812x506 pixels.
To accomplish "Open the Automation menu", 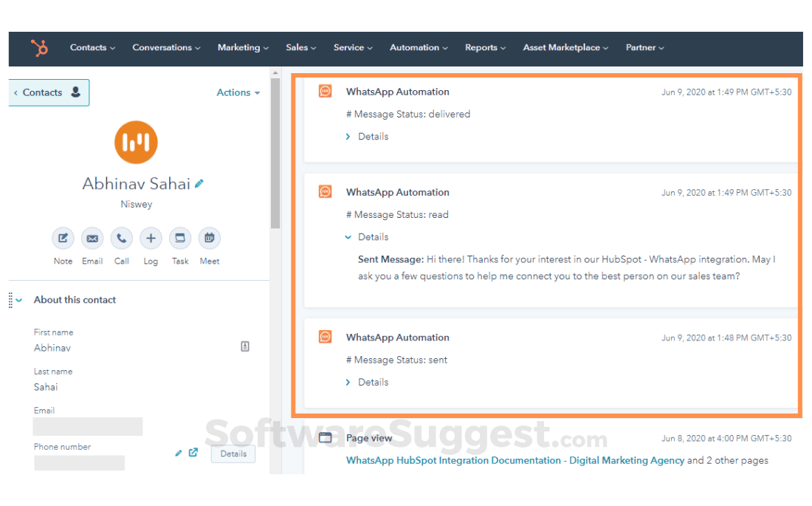I will click(419, 48).
